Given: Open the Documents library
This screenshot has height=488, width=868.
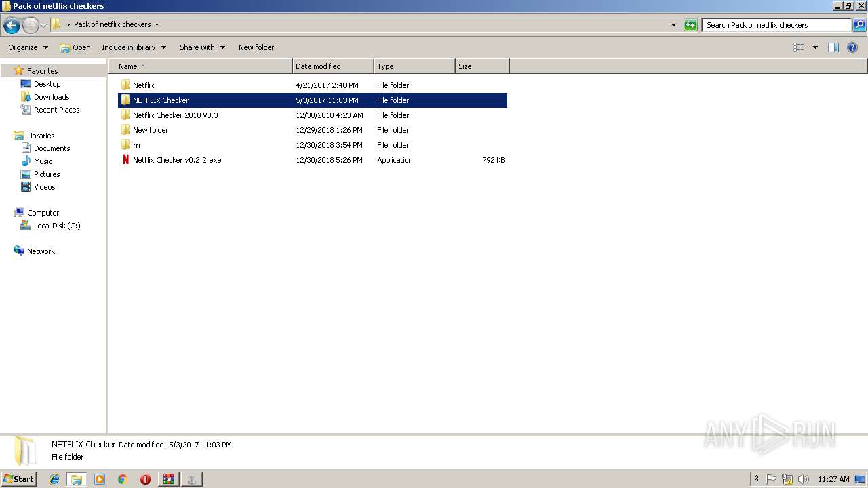Looking at the screenshot, I should pyautogui.click(x=52, y=148).
